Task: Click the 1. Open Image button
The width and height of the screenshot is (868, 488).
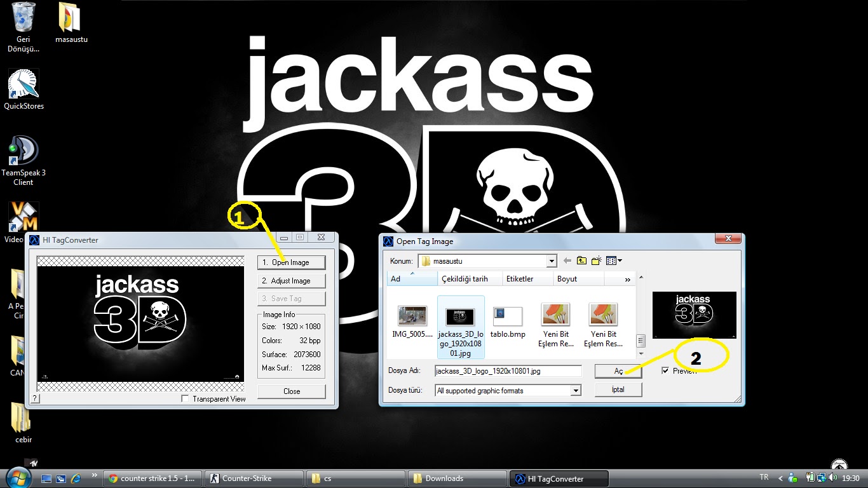Action: click(x=292, y=262)
